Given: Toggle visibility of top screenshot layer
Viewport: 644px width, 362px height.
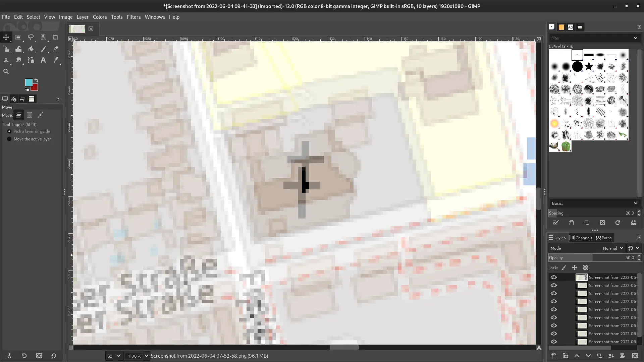Looking at the screenshot, I should click(x=554, y=277).
